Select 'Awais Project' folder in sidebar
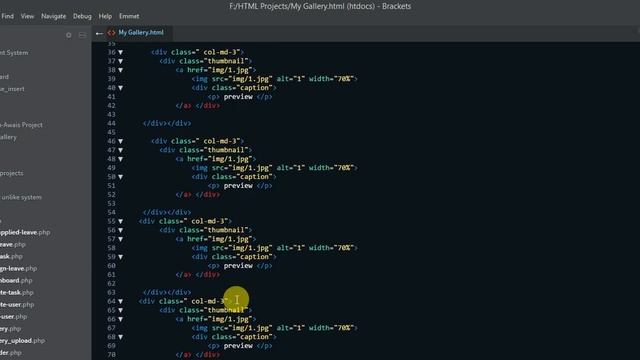The height and width of the screenshot is (360, 640). click(x=21, y=125)
